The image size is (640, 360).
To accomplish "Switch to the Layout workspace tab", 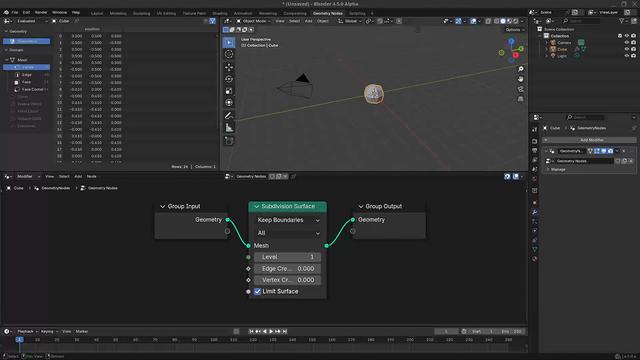I will 97,13.
